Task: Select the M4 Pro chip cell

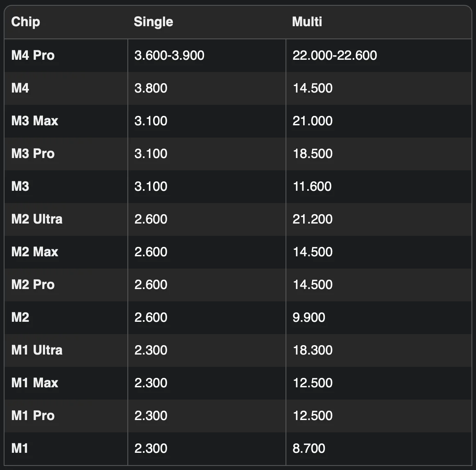Action: pyautogui.click(x=33, y=55)
